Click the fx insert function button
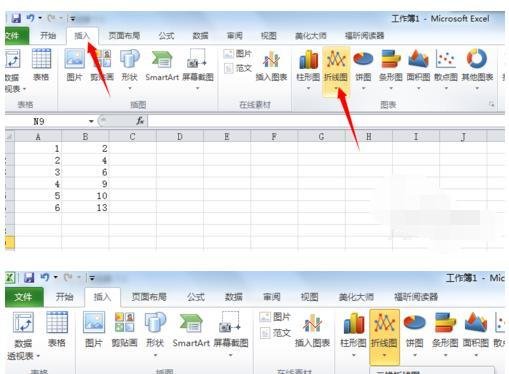 tap(140, 121)
